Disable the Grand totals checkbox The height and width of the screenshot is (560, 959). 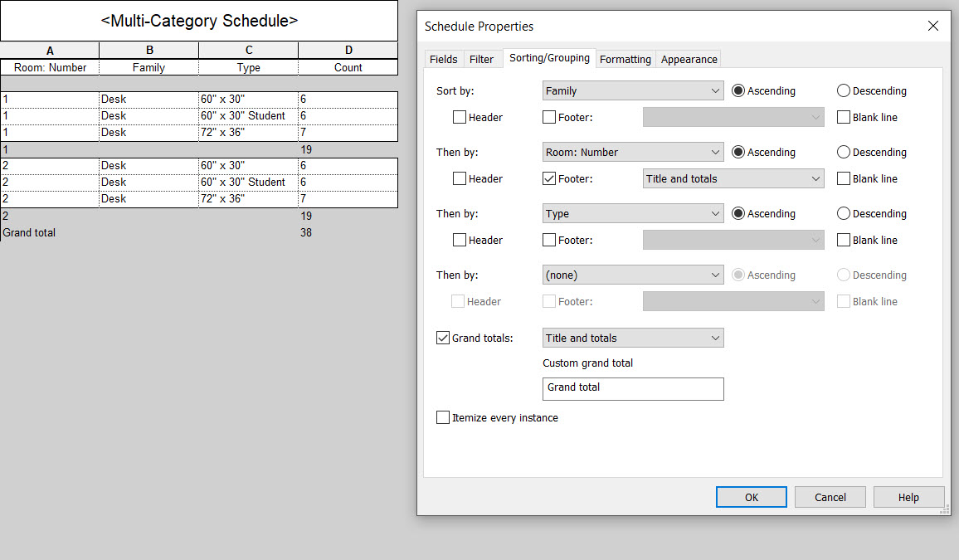coord(443,338)
